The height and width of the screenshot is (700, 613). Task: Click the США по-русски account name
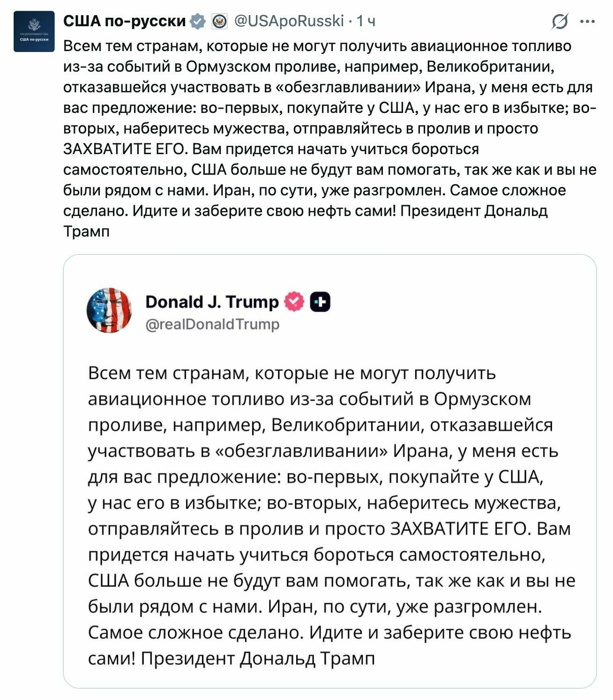pyautogui.click(x=125, y=21)
